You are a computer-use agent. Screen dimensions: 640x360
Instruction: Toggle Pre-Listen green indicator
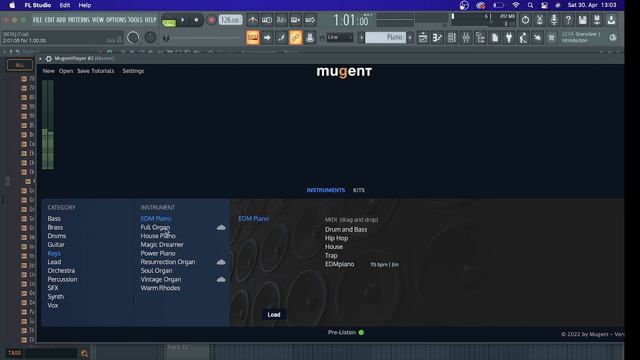361,333
